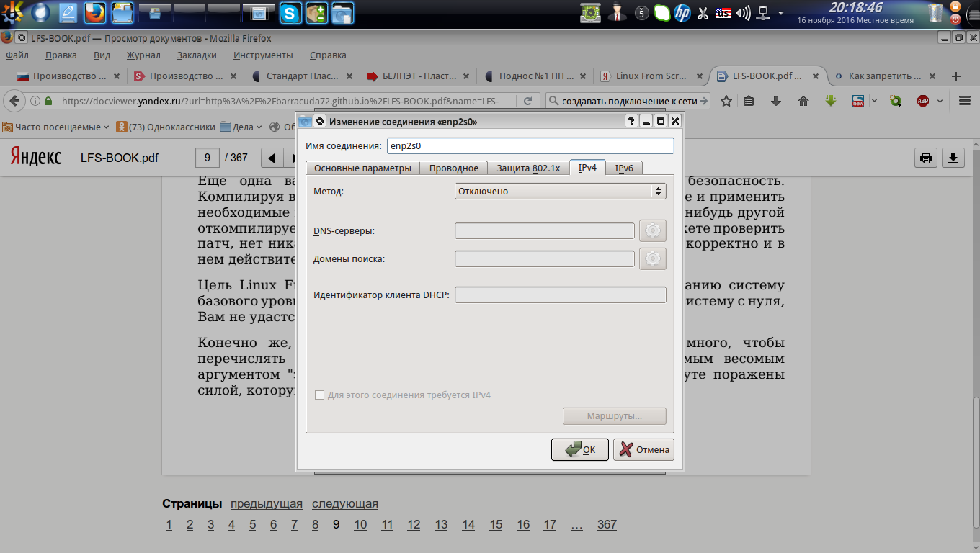Jump to page 367 link
The image size is (980, 553).
click(x=607, y=525)
